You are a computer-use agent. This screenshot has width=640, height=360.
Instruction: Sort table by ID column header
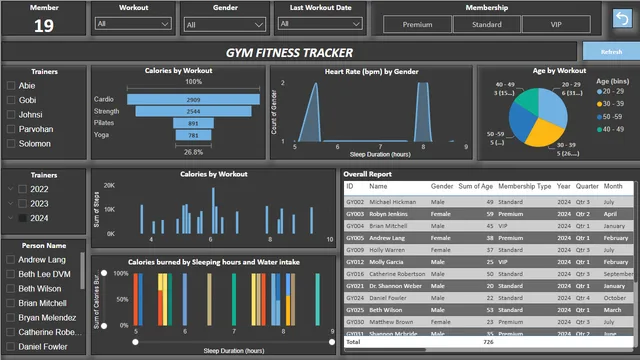(x=350, y=186)
